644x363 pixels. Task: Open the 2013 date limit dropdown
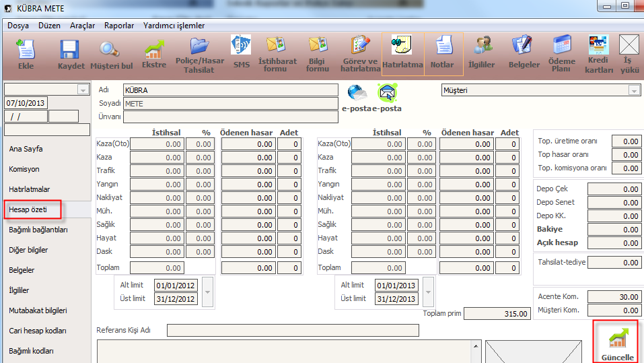pyautogui.click(x=427, y=292)
